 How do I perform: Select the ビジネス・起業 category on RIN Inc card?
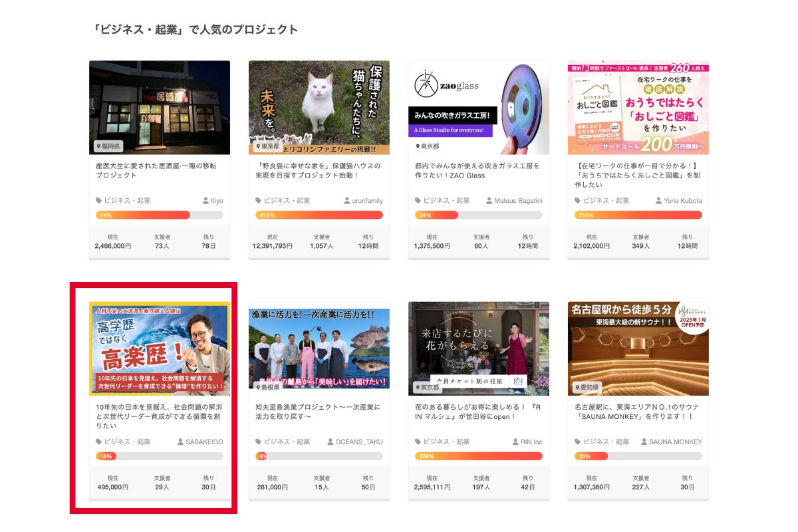click(x=447, y=442)
